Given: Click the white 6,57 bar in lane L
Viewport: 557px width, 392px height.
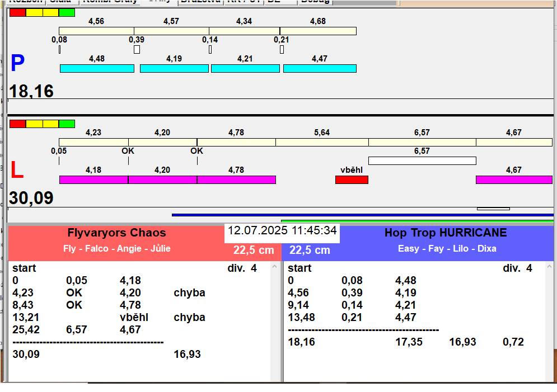Looking at the screenshot, I should click(x=422, y=161).
